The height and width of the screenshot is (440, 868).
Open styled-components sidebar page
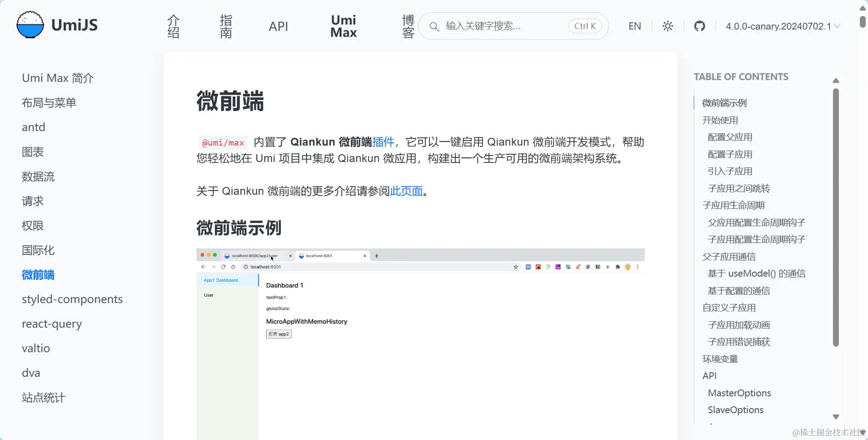[72, 299]
